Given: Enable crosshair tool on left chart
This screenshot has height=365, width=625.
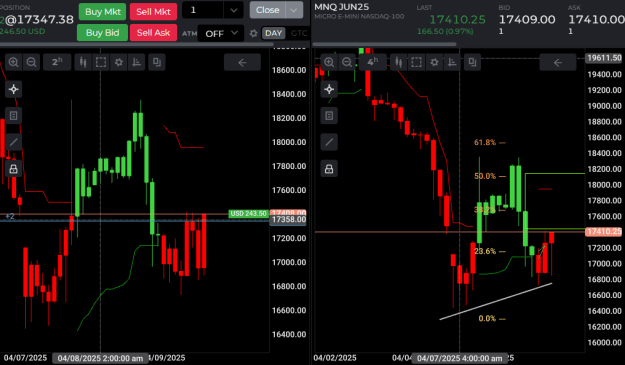Looking at the screenshot, I should 14,89.
